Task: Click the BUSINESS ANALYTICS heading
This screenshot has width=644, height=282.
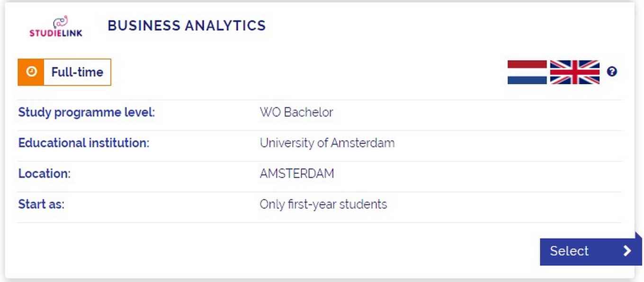Action: pyautogui.click(x=187, y=25)
